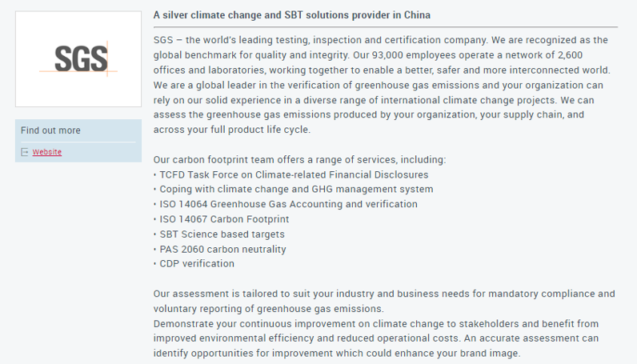Open the Website link
The height and width of the screenshot is (364, 637).
(x=46, y=152)
